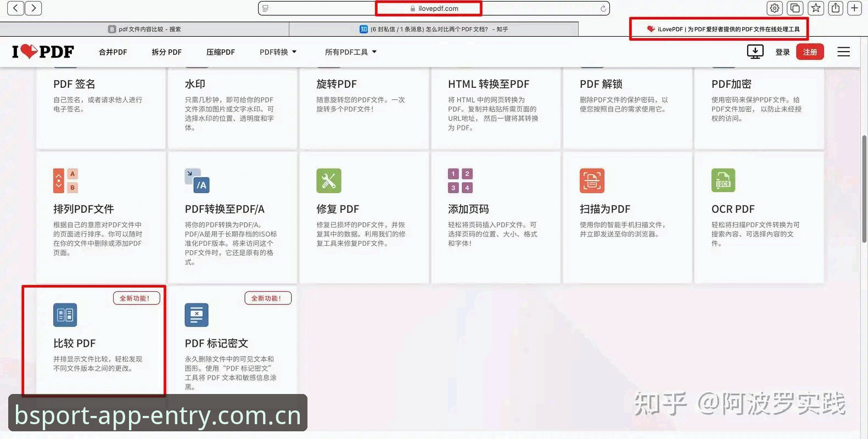
Task: Click the 扫描为PDF title text
Action: (x=605, y=209)
